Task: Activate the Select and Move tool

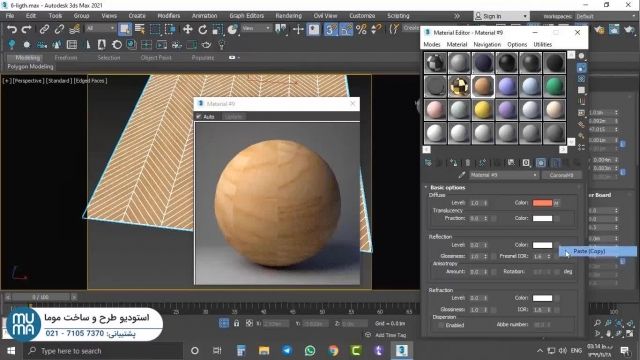Action: point(188,29)
